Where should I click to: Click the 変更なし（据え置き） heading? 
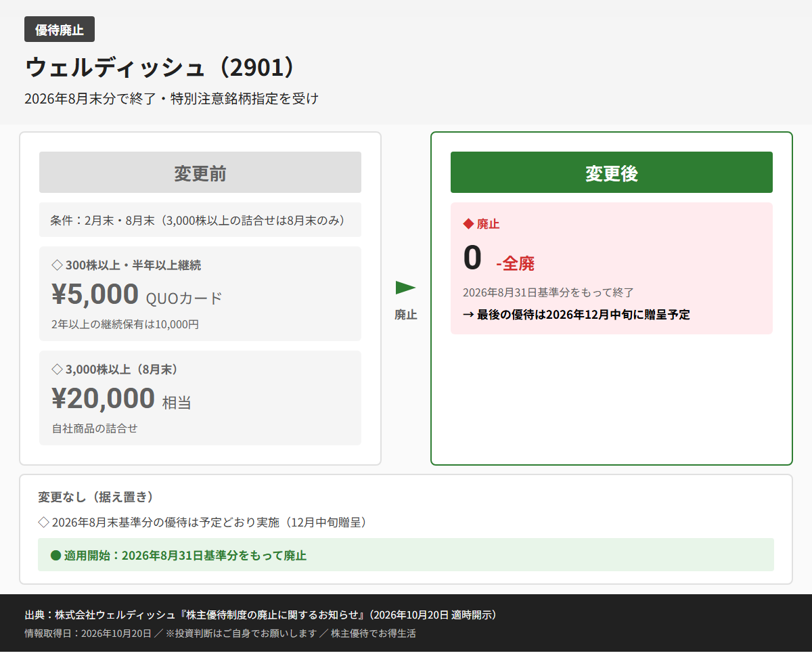coord(96,497)
